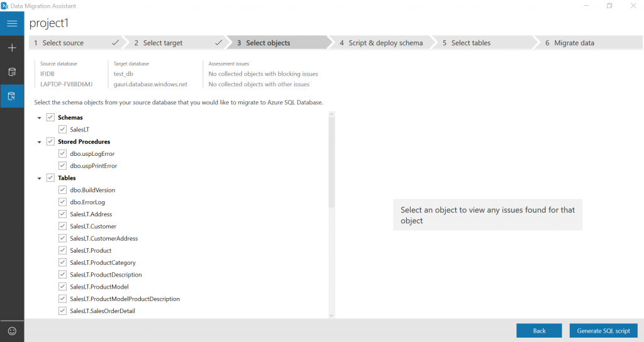The image size is (644, 342).
Task: Toggle the Stored Procedures checkbox
Action: [x=50, y=141]
